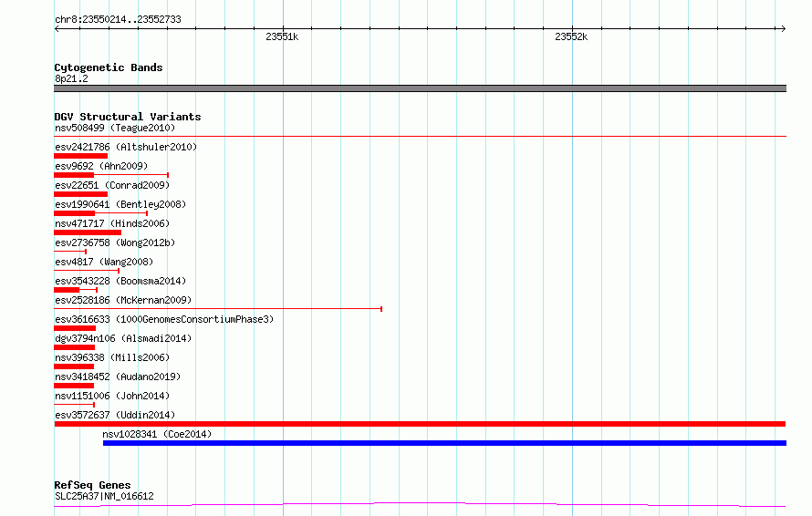Click the RefSeq Genes track title
Screen dimensions: 812x516
(92, 485)
